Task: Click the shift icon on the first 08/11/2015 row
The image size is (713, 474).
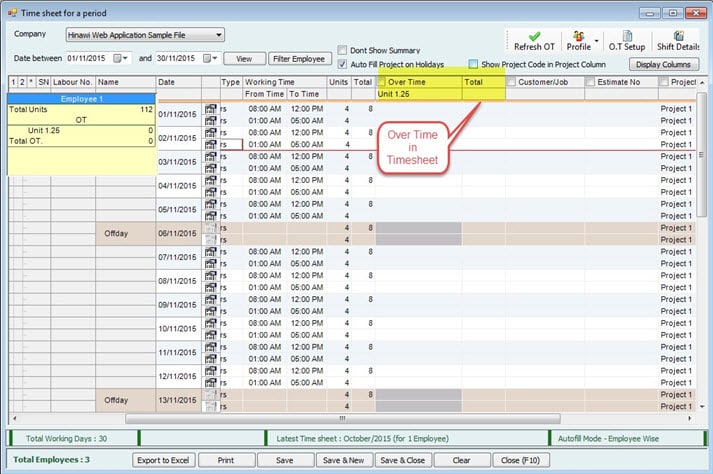Action: (x=211, y=275)
